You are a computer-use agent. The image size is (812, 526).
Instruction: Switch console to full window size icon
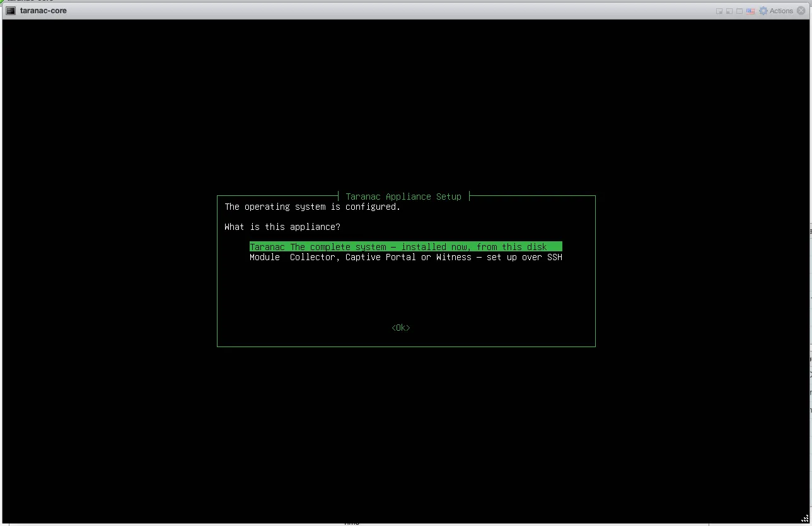pyautogui.click(x=739, y=11)
